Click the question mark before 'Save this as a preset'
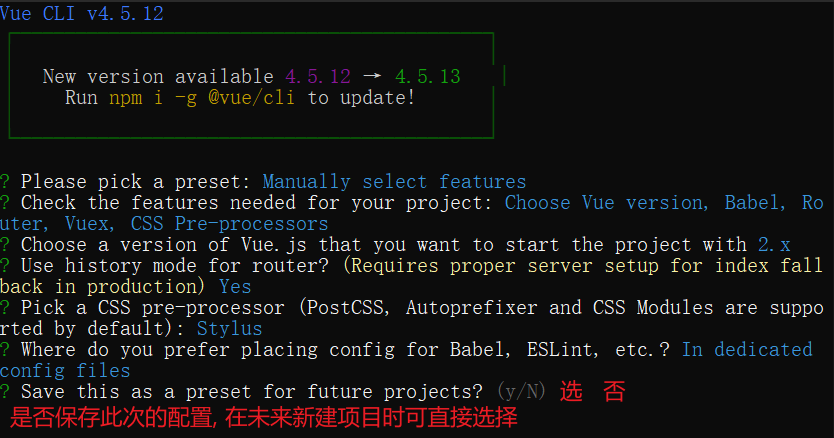The image size is (834, 438). (x=5, y=391)
